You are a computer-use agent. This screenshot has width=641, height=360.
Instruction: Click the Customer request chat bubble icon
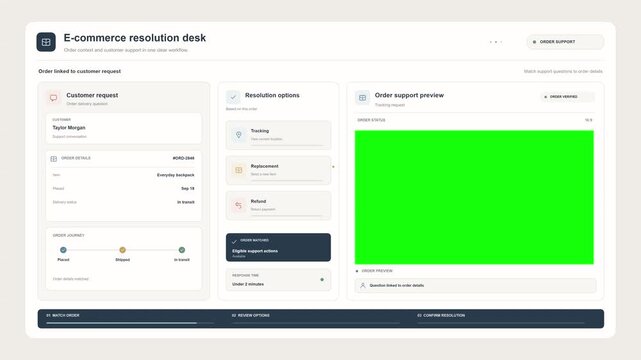(x=53, y=98)
